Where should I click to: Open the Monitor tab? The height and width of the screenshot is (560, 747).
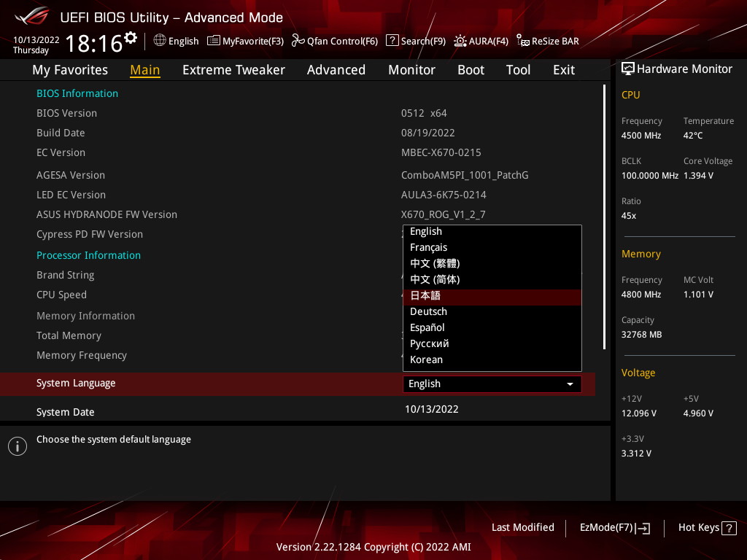411,69
